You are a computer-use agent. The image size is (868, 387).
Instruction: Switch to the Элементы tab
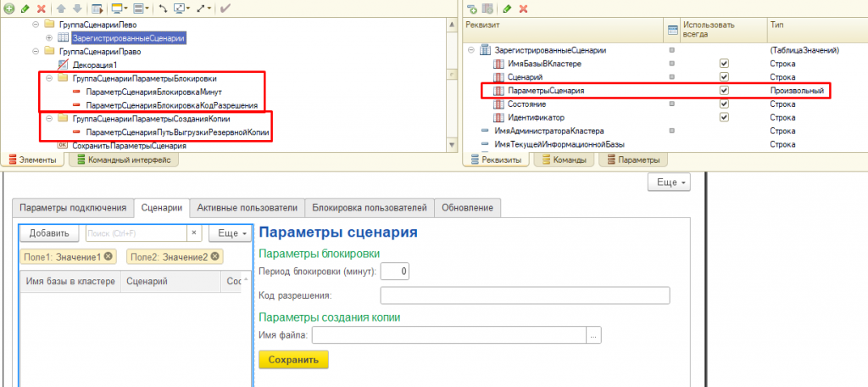click(33, 160)
